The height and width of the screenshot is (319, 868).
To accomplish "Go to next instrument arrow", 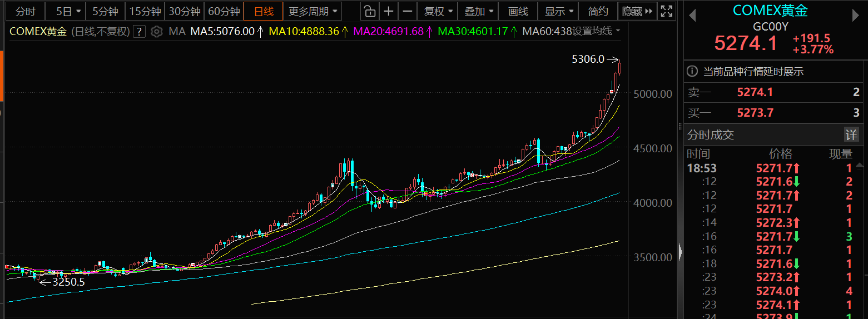I will [856, 16].
